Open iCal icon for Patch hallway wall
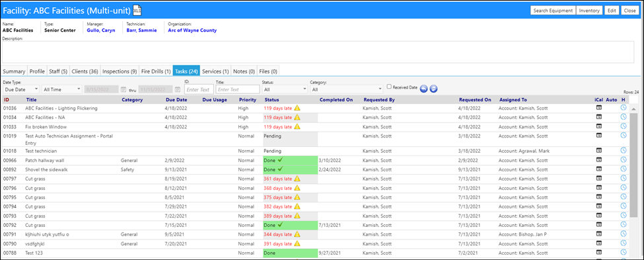Screen dimensions: 644x260 pyautogui.click(x=599, y=159)
